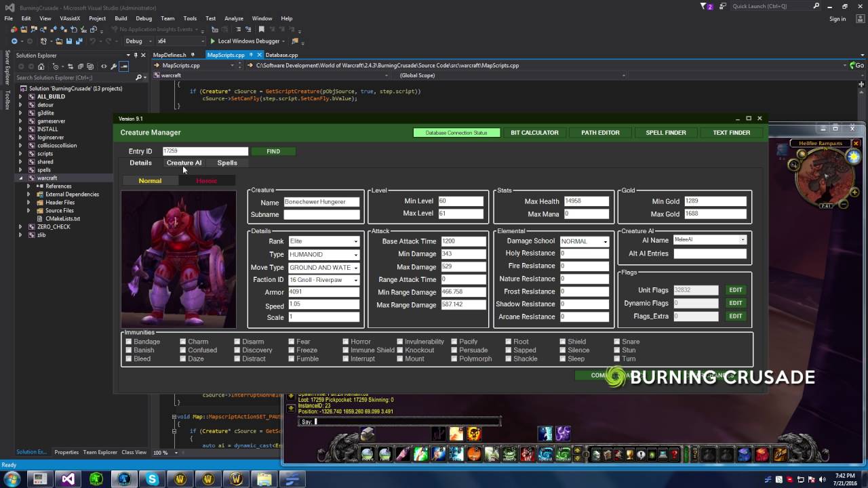Click the creature Name input field
Image resolution: width=868 pixels, height=488 pixels.
tap(321, 202)
